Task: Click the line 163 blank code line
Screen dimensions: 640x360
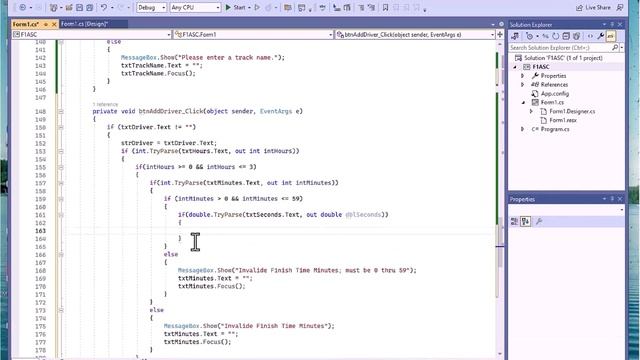Action: (278, 231)
